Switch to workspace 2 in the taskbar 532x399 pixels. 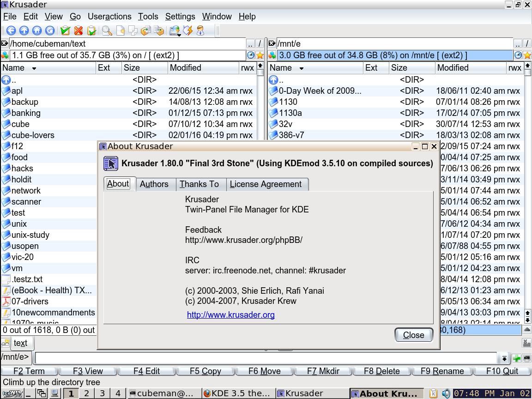86,393
